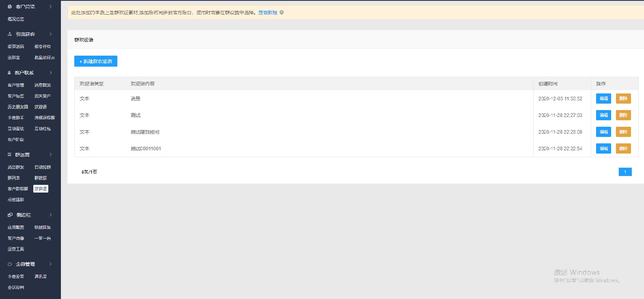
Task: Edit the 测试 row created at 22:27:03
Action: click(603, 115)
